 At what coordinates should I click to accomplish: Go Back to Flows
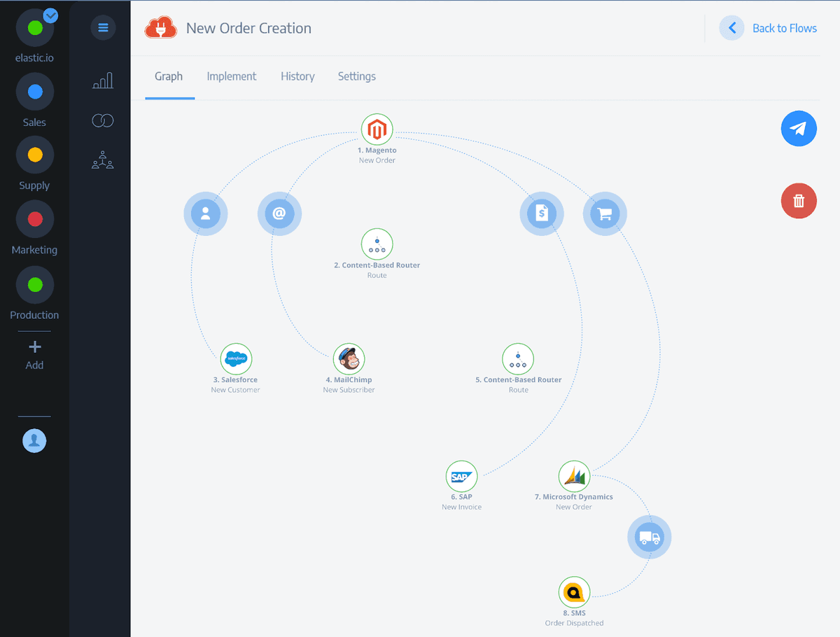pyautogui.click(x=769, y=28)
